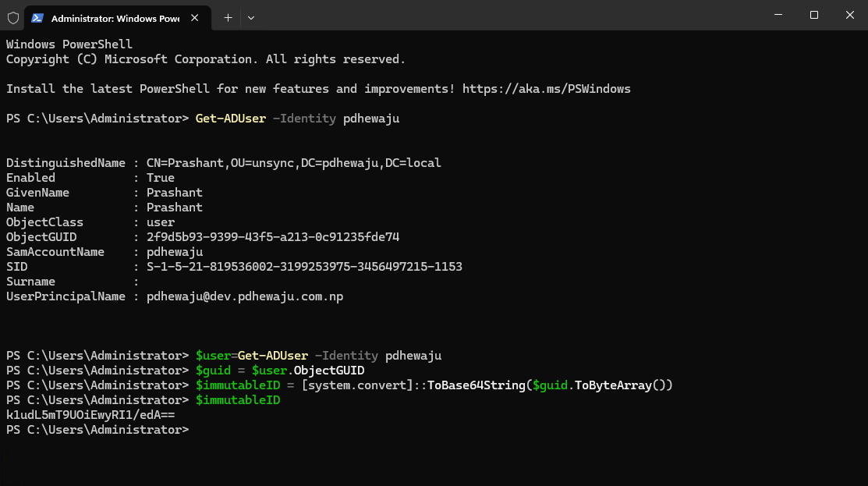Screen dimensions: 868x486
Task: Click the Enabled value True
Action: (161, 178)
